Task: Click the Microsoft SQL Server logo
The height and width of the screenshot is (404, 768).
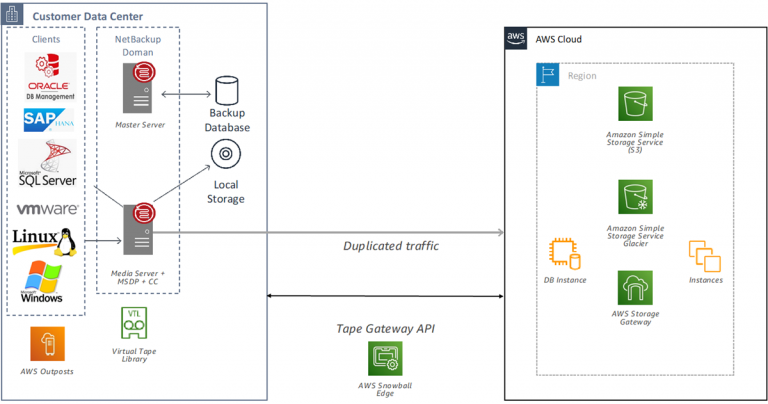Action: (x=47, y=167)
